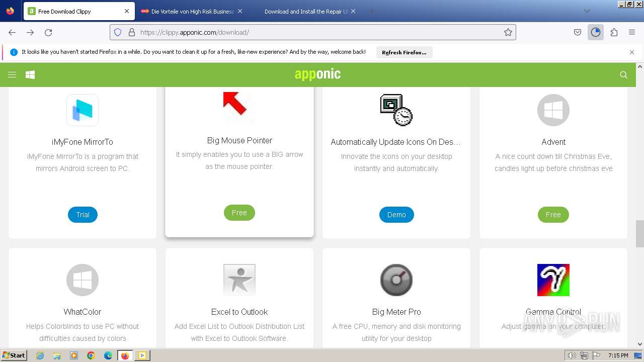Viewport: 644px width, 362px height.
Task: Open a new browser tab
Action: point(372,11)
